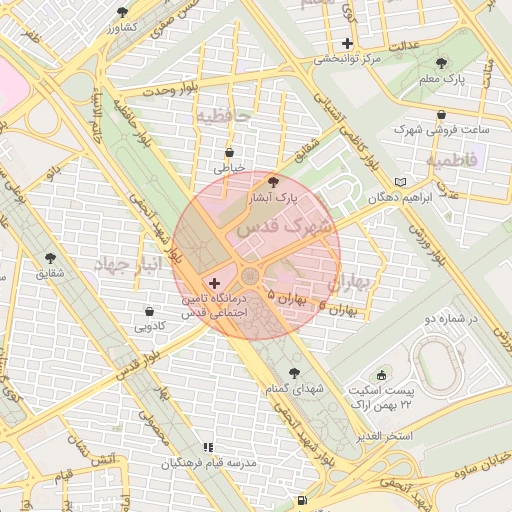512x512 pixels.
Task: Click the استخر الغدیر place label
Action: (x=385, y=436)
